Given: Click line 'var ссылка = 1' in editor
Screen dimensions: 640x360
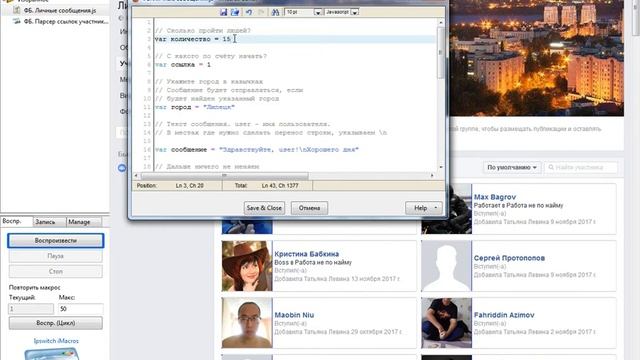Looking at the screenshot, I should [x=182, y=64].
